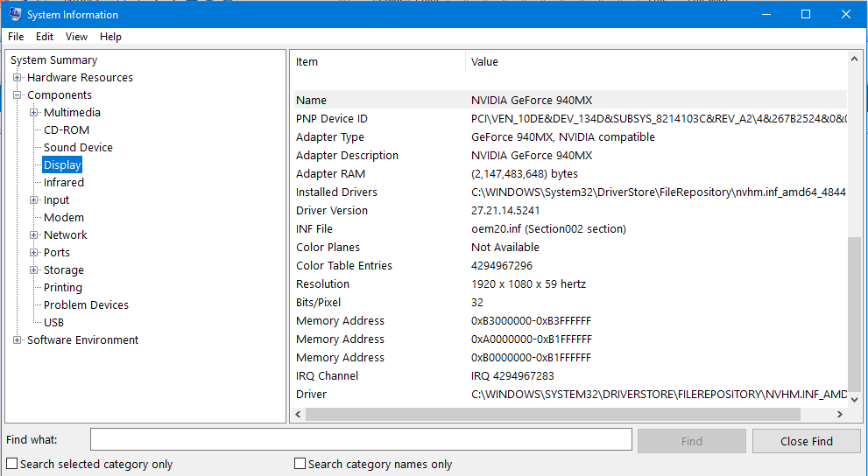The image size is (868, 476).
Task: Open the File menu
Action: click(x=16, y=37)
